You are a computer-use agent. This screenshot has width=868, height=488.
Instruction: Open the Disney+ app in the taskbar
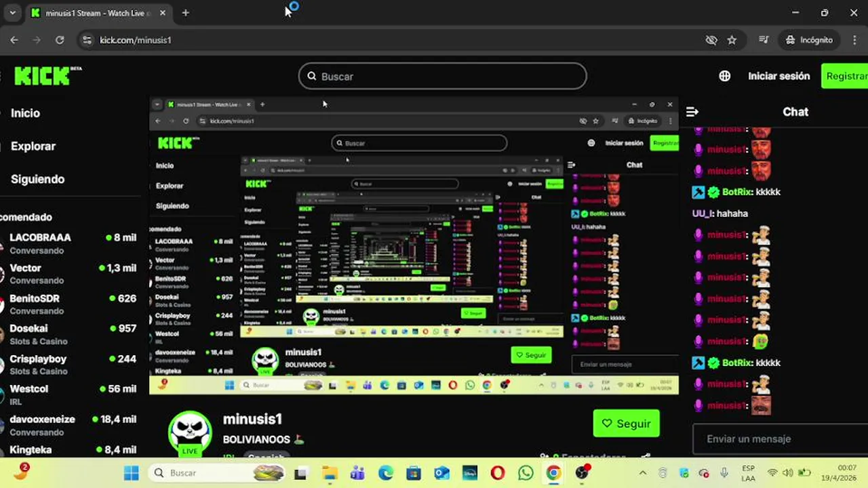469,473
